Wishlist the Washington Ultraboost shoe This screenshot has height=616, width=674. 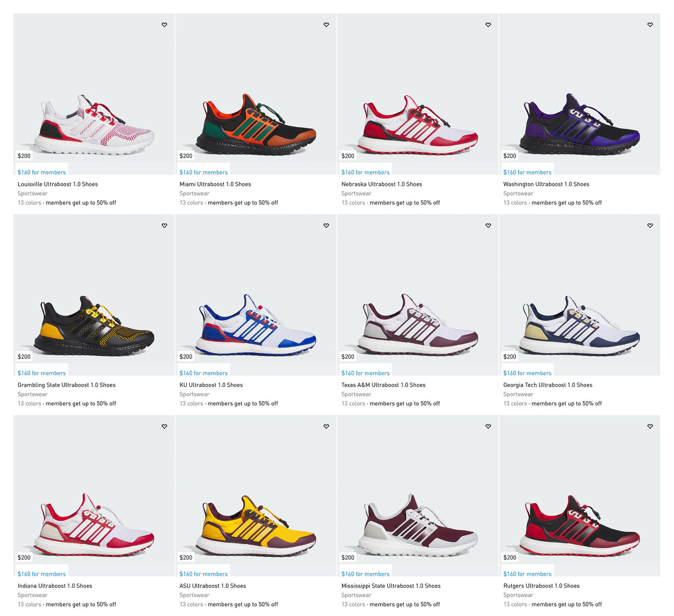pyautogui.click(x=650, y=25)
